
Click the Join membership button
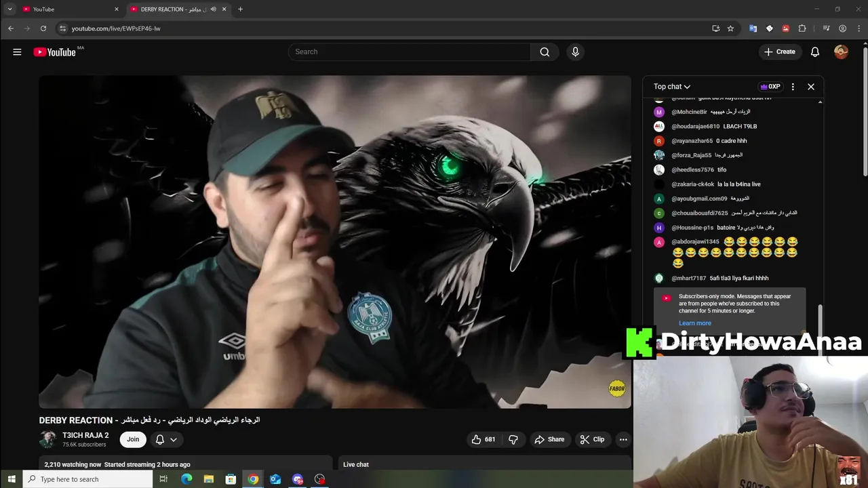pyautogui.click(x=133, y=439)
